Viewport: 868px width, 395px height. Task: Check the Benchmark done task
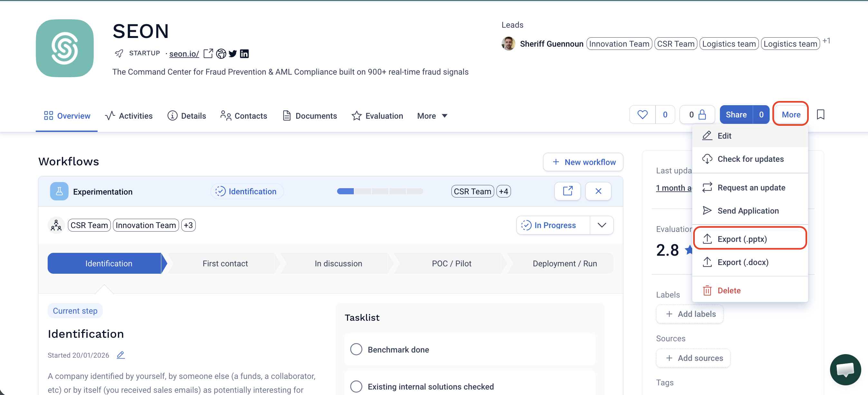(x=356, y=350)
